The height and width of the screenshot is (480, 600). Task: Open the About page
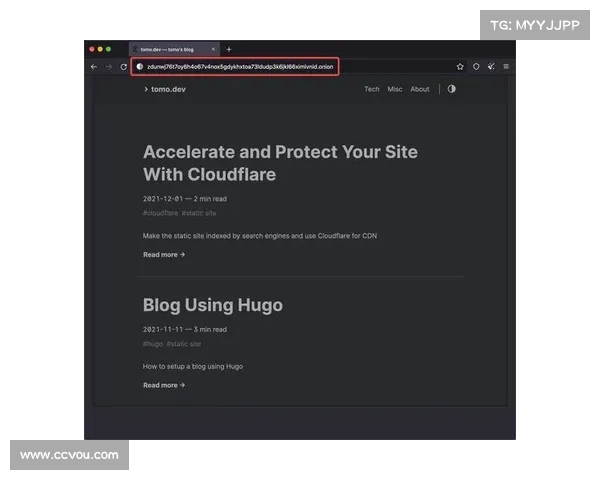pyautogui.click(x=420, y=89)
